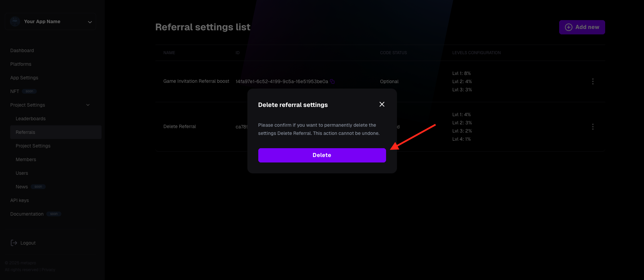The image size is (644, 280).
Task: Click the logout arrow icon
Action: point(14,243)
